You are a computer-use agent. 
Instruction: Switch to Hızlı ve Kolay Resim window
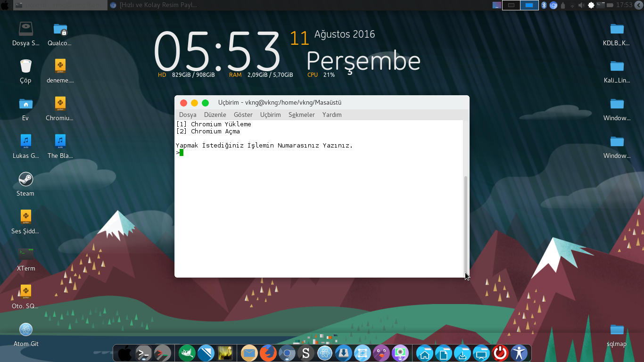click(x=154, y=5)
